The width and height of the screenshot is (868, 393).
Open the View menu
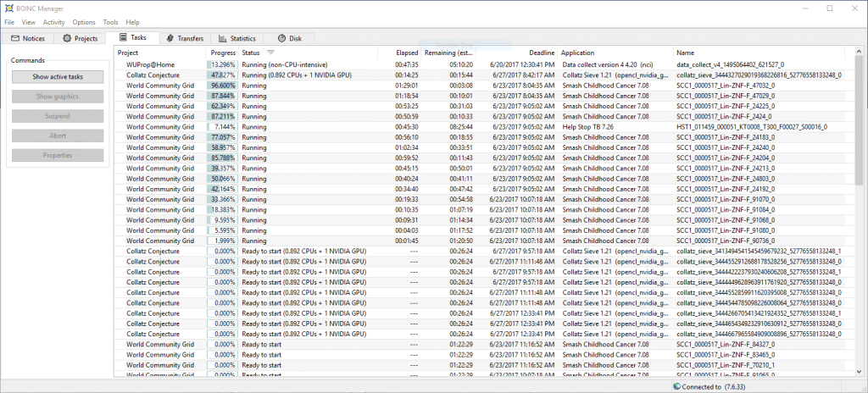(x=29, y=22)
